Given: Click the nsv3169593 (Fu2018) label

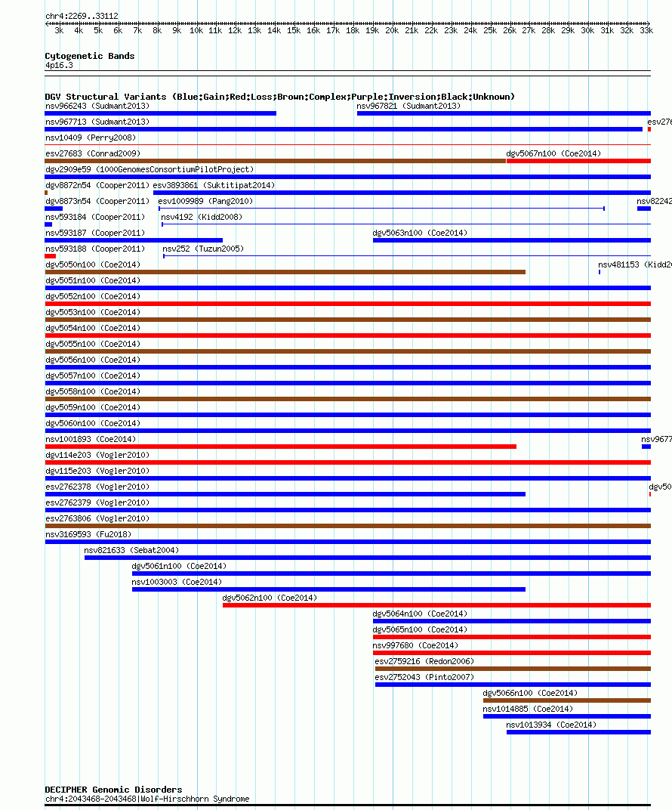Looking at the screenshot, I should coord(88,535).
